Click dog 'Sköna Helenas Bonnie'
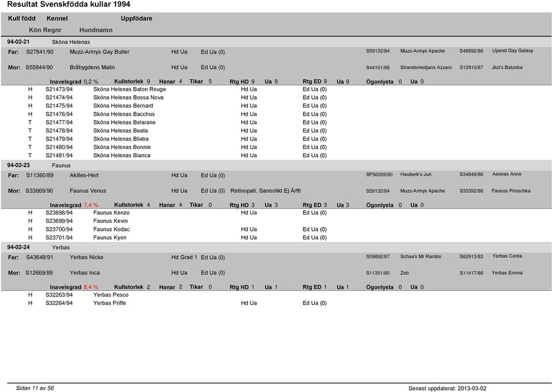 122,147
